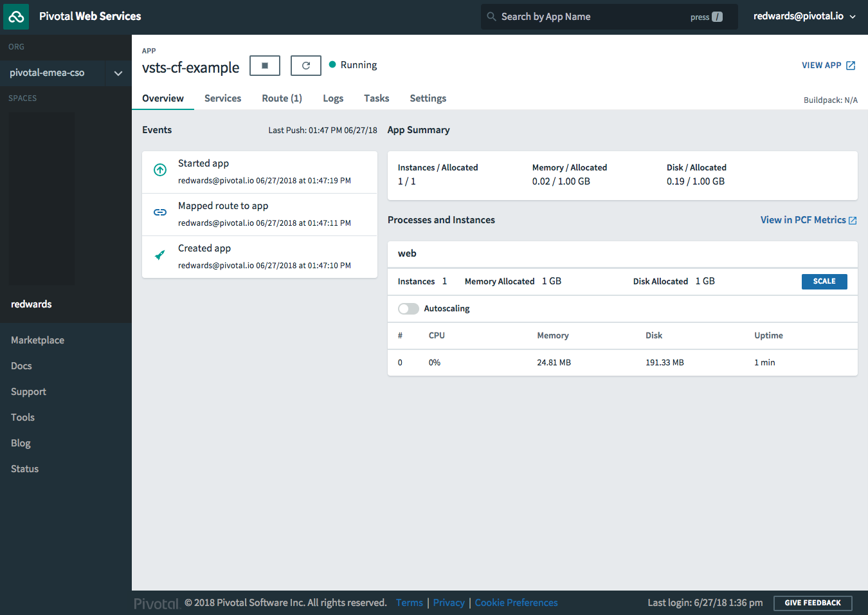This screenshot has width=868, height=615.
Task: Open the Terms link in footer
Action: tap(409, 603)
